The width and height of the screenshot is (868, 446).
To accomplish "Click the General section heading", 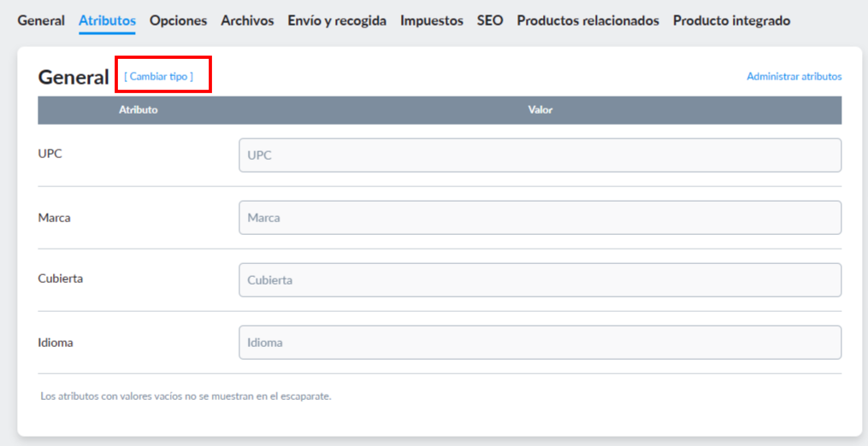I will pyautogui.click(x=74, y=78).
